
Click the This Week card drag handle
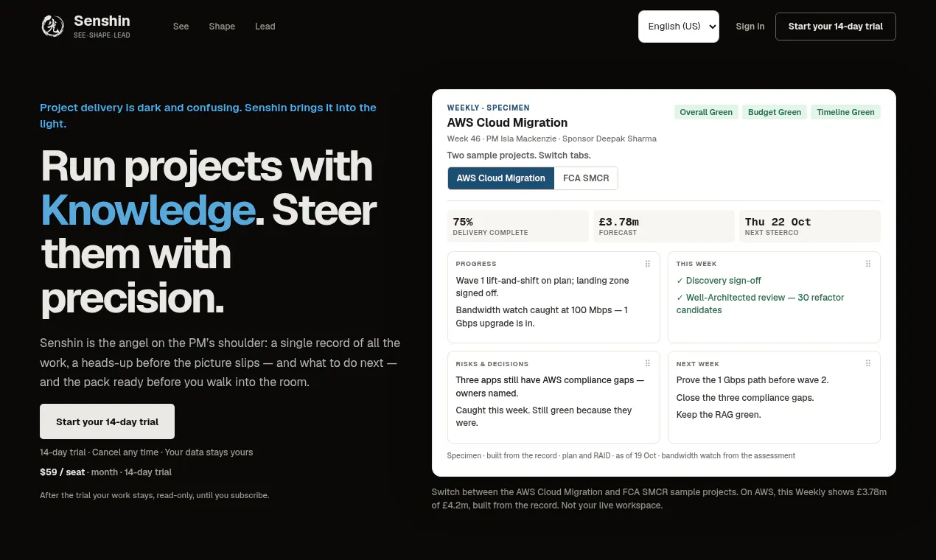click(868, 264)
